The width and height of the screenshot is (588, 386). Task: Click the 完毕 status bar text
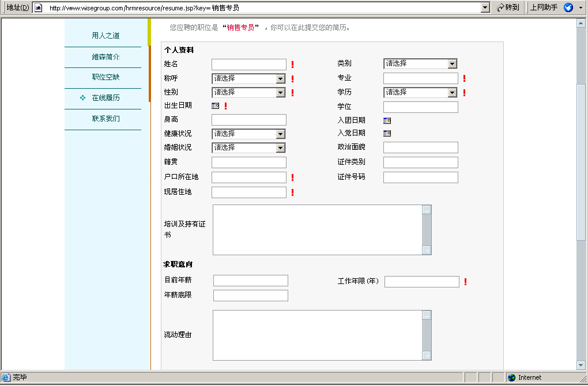[20, 377]
